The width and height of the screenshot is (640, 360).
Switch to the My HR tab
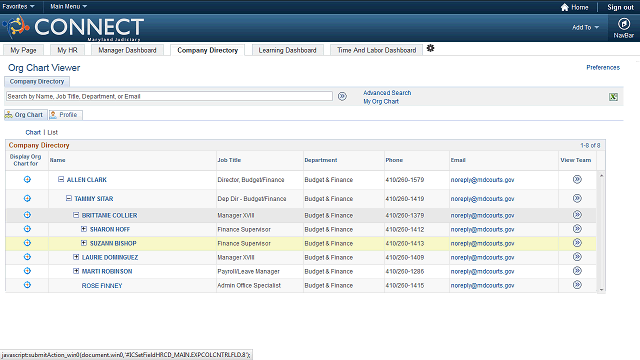[x=67, y=50]
